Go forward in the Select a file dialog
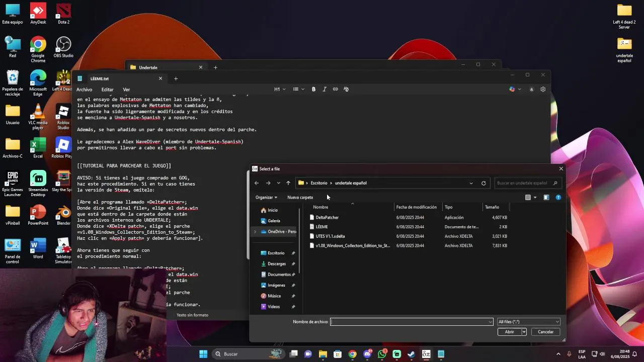The width and height of the screenshot is (644, 362). 268,183
